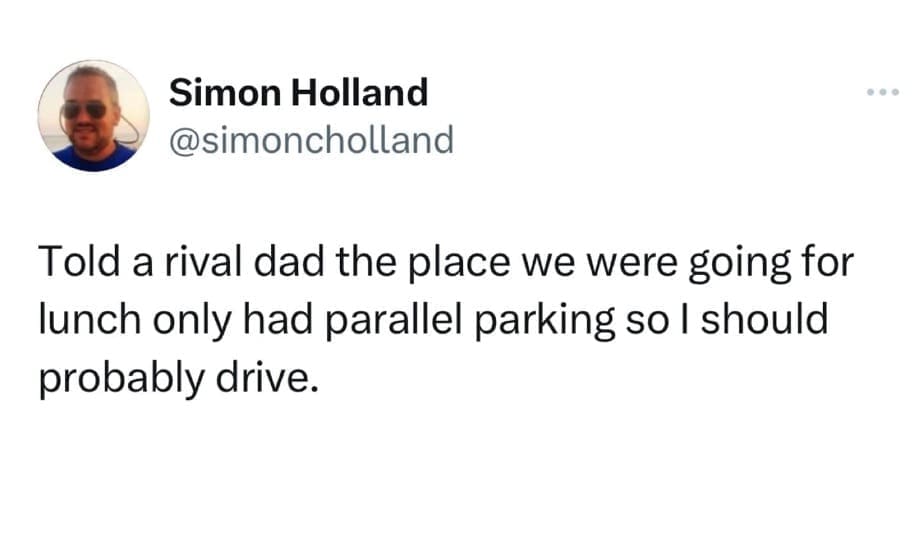The image size is (912, 550).
Task: Click Simon Holland's profile avatar photo
Action: click(94, 116)
